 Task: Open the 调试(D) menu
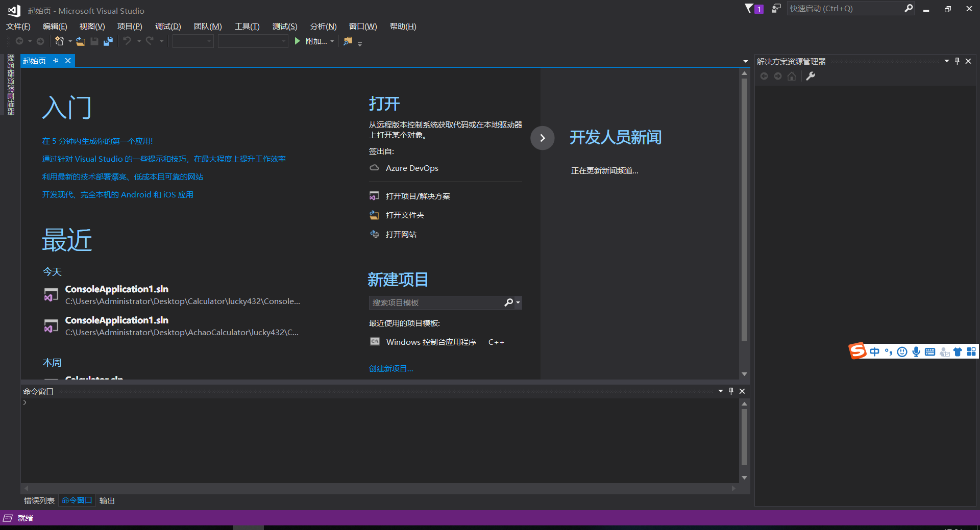pyautogui.click(x=168, y=27)
